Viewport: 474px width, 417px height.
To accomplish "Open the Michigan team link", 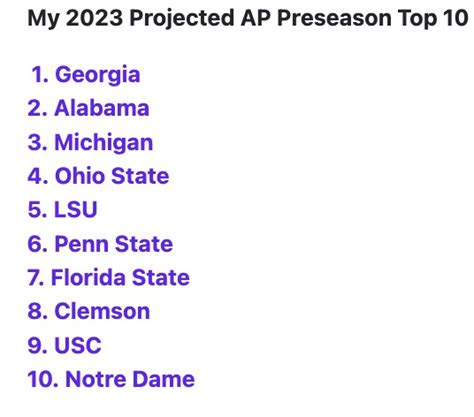I will coord(104,144).
